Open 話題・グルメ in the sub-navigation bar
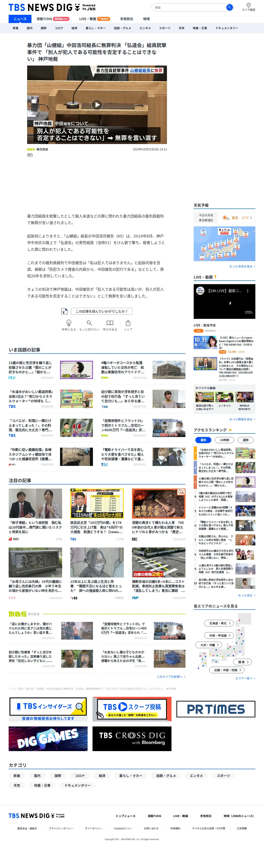The image size is (264, 868). 122,28
